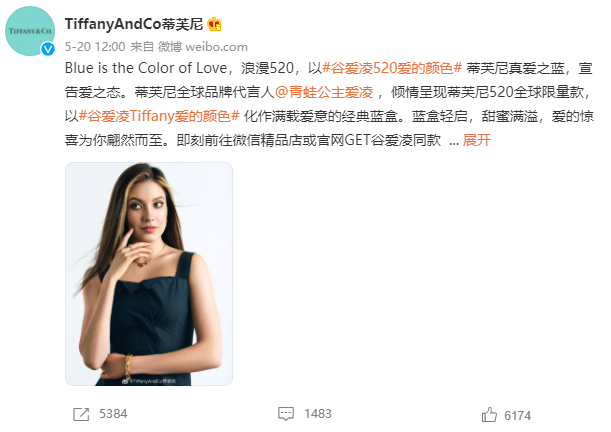611x432 pixels.
Task: Click the Tiffany & Co. profile avatar
Action: (30, 31)
